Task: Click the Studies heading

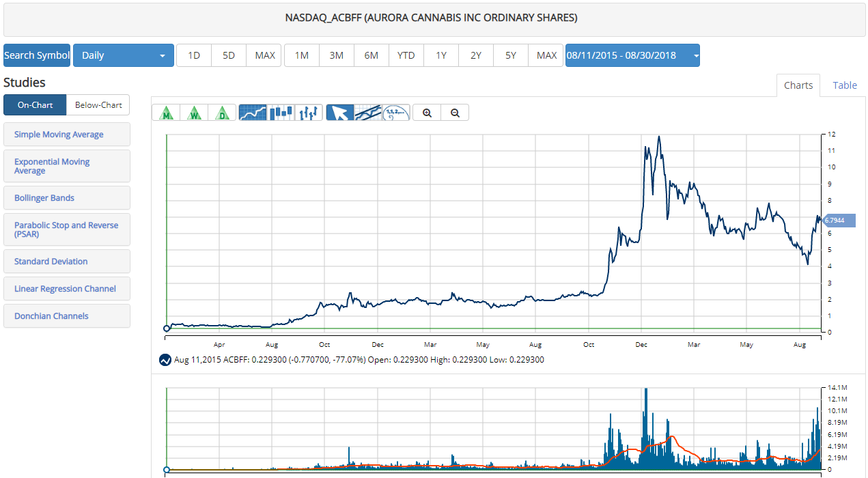Action: point(25,83)
